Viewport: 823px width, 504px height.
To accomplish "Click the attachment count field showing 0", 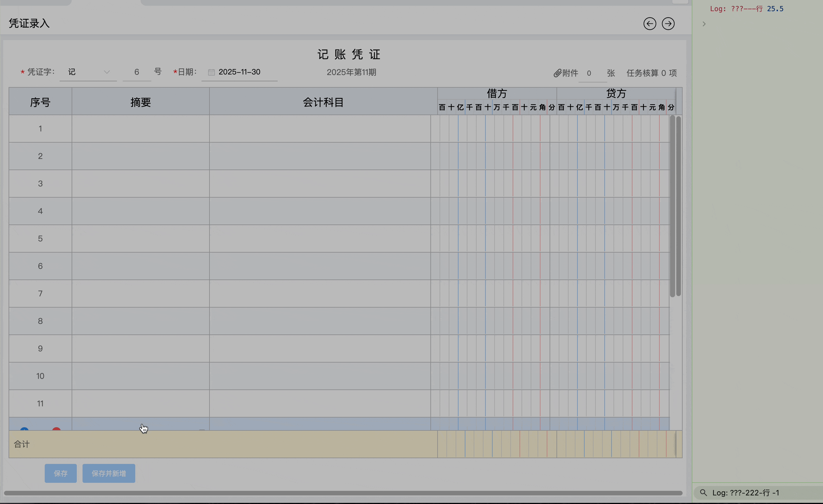I will 589,73.
